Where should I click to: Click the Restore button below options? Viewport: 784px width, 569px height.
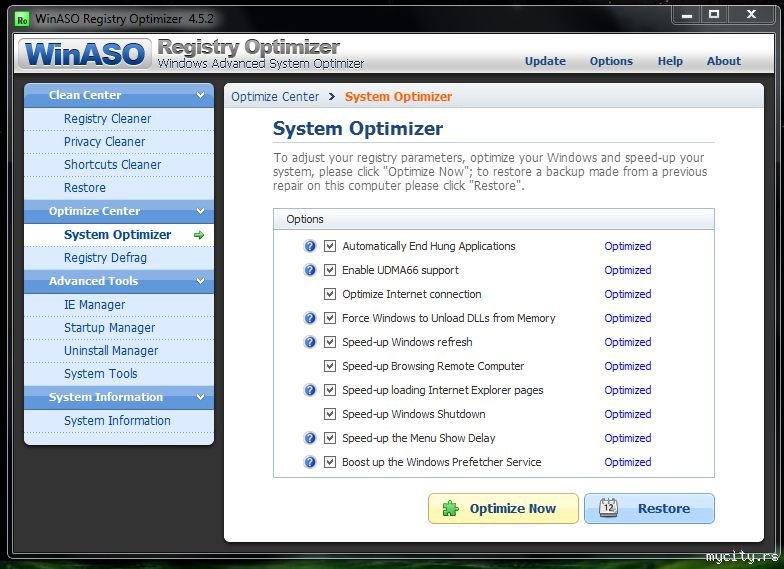pyautogui.click(x=649, y=508)
